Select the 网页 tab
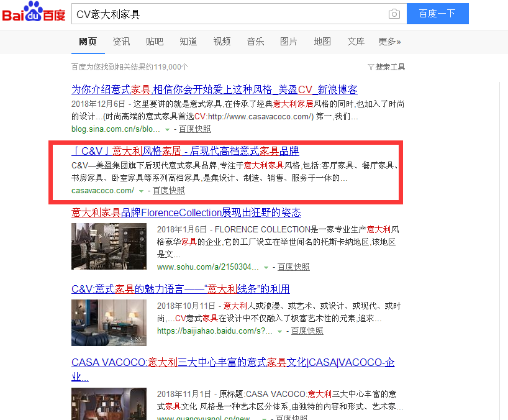Image resolution: width=508 pixels, height=420 pixels. pos(88,42)
